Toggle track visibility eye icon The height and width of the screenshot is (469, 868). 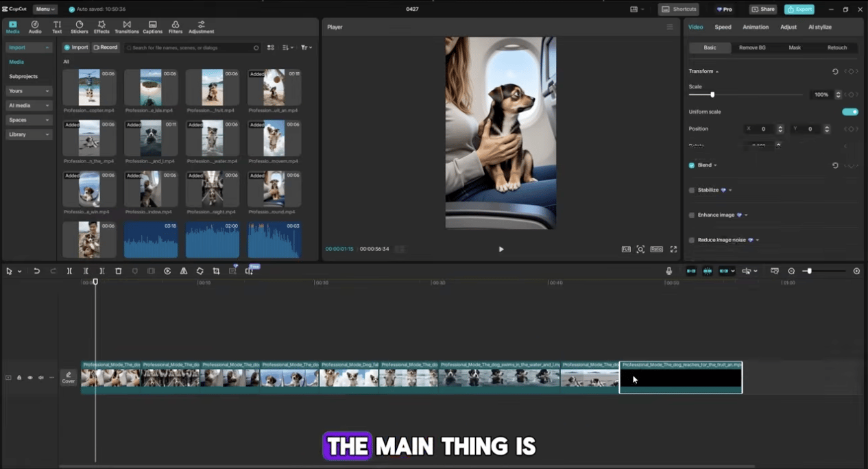(30, 378)
